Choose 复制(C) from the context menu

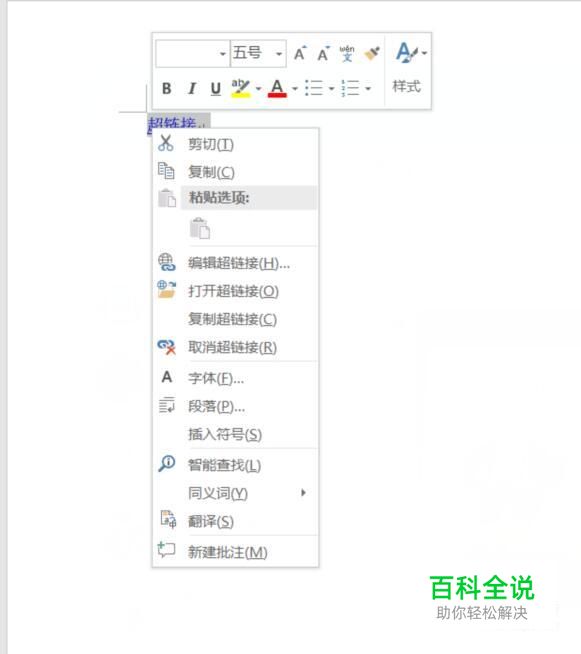pos(236,172)
